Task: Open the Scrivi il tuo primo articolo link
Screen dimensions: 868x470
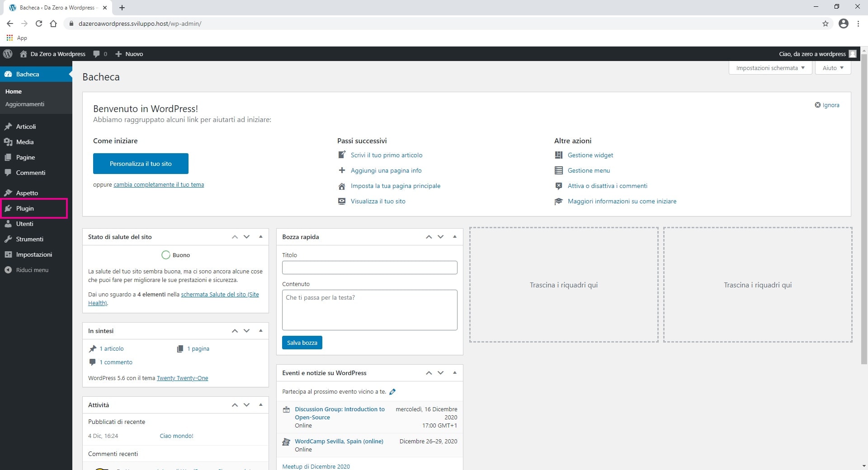Action: pyautogui.click(x=387, y=155)
